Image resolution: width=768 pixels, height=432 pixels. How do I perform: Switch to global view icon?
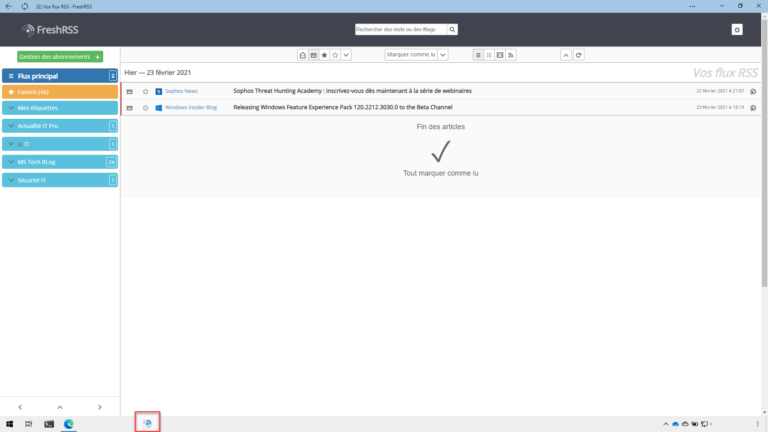click(489, 55)
